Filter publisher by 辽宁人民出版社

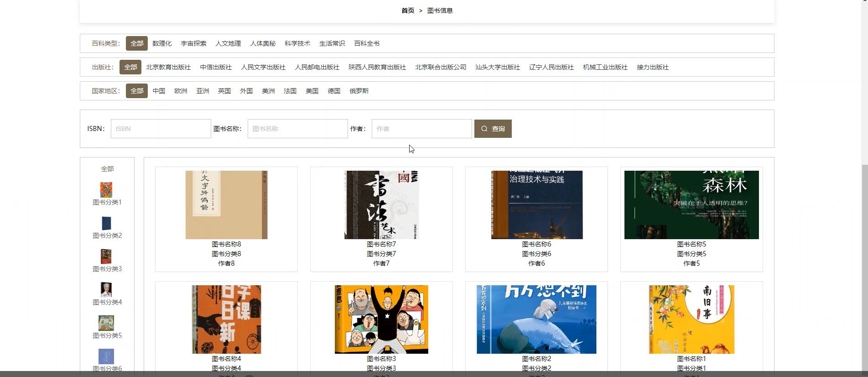pyautogui.click(x=551, y=67)
